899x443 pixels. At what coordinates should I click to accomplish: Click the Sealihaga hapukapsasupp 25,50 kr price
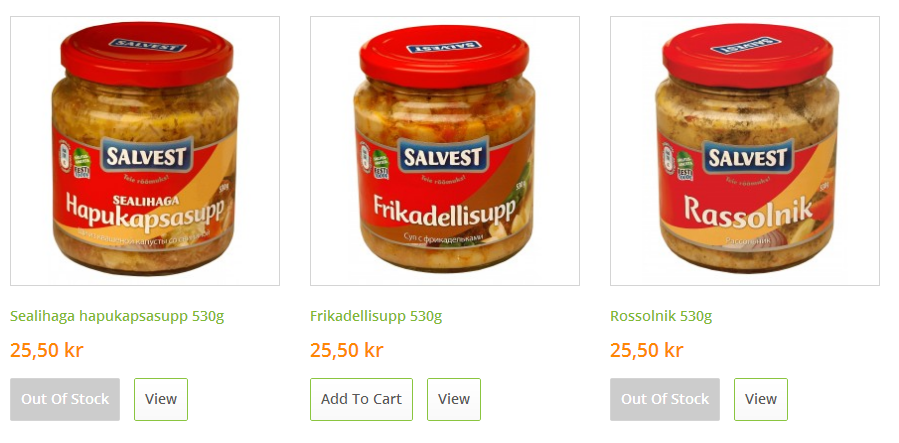[46, 350]
